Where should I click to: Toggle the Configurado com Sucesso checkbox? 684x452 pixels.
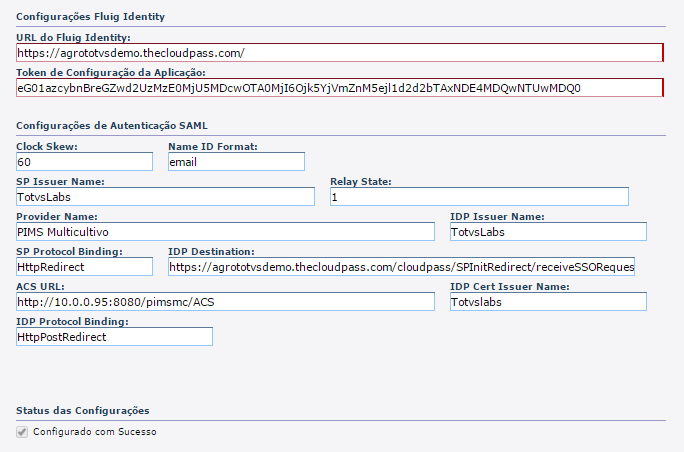click(22, 432)
